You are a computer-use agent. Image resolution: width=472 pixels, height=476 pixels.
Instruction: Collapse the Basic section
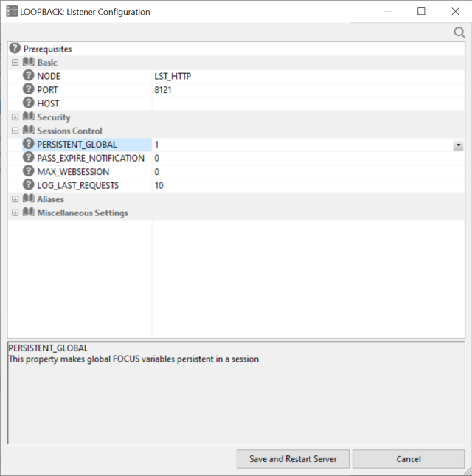[x=15, y=63]
